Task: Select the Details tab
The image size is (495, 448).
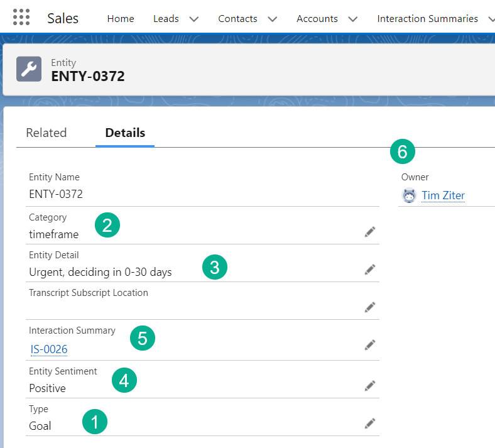Action: click(x=125, y=133)
